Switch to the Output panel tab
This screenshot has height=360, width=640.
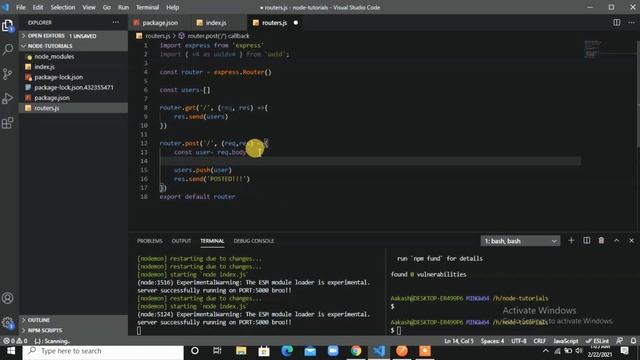tap(181, 241)
